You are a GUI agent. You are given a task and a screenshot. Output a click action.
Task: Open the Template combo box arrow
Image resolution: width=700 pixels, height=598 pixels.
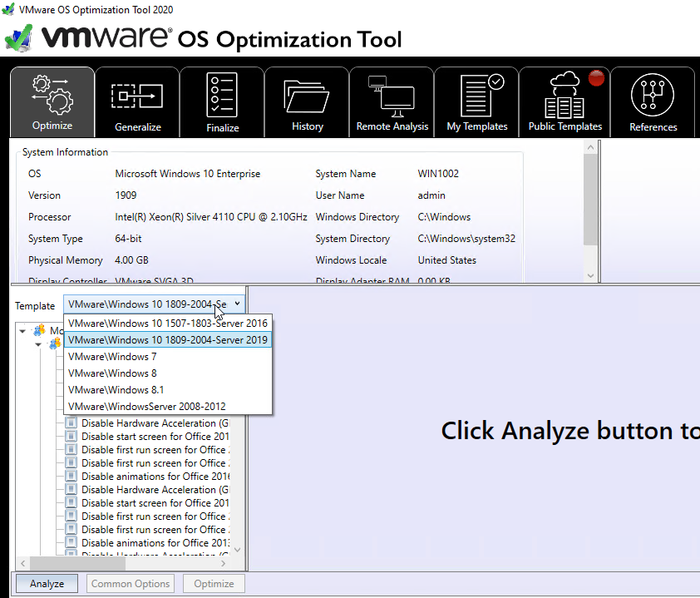pyautogui.click(x=238, y=304)
